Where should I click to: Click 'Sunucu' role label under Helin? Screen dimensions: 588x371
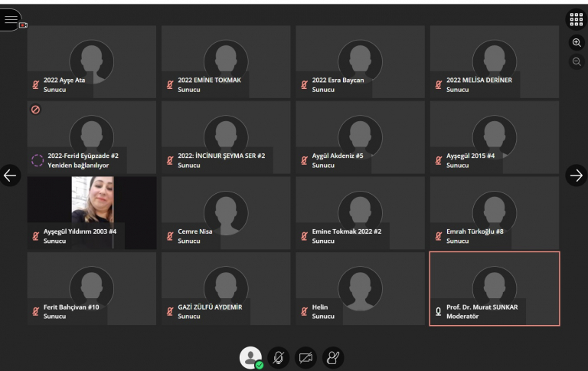[x=323, y=316]
